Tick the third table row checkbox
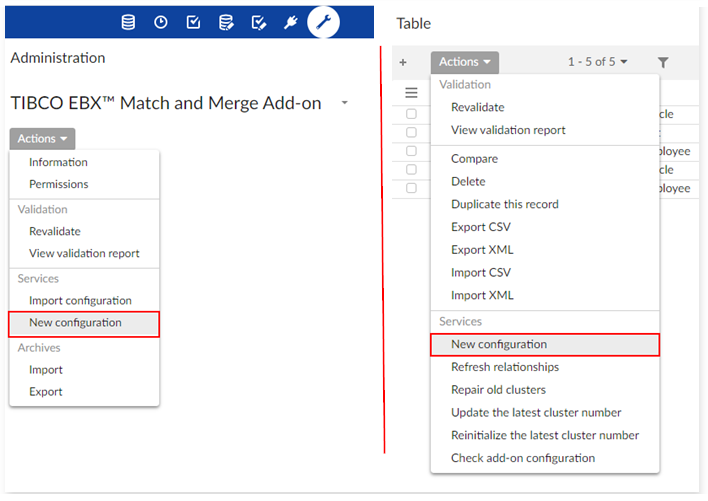708x501 pixels. [x=411, y=151]
